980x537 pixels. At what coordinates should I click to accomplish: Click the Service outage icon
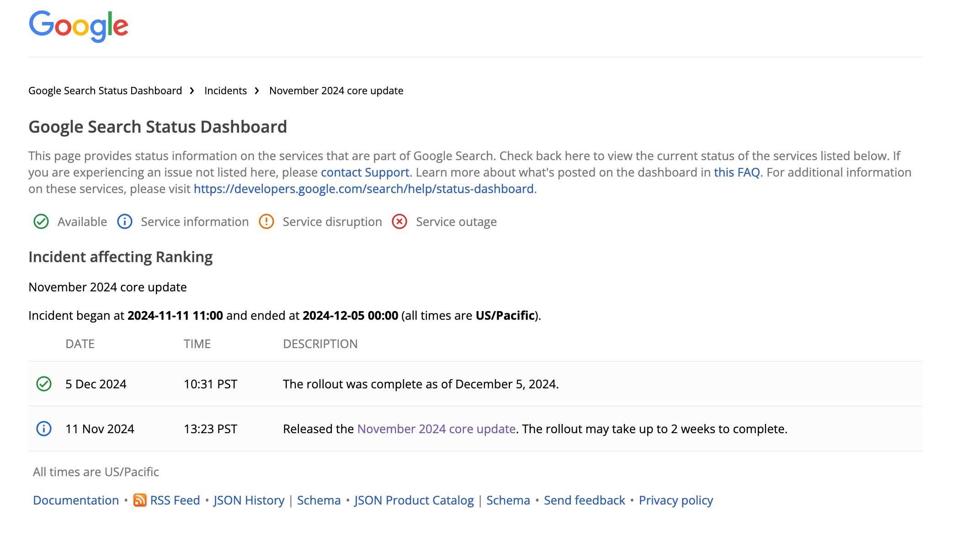(x=399, y=221)
